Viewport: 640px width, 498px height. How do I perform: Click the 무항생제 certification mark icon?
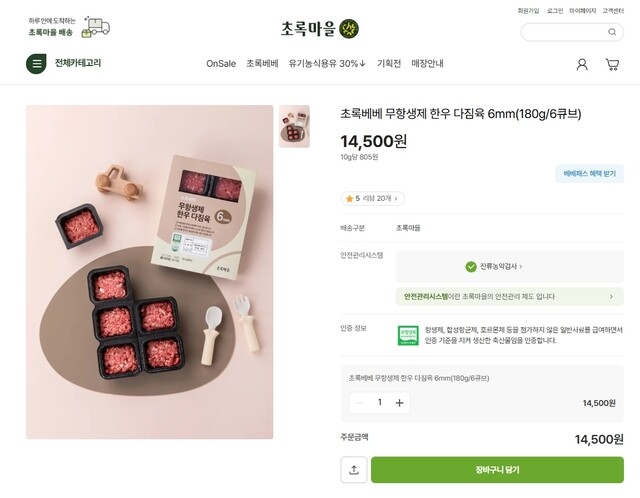coord(408,335)
